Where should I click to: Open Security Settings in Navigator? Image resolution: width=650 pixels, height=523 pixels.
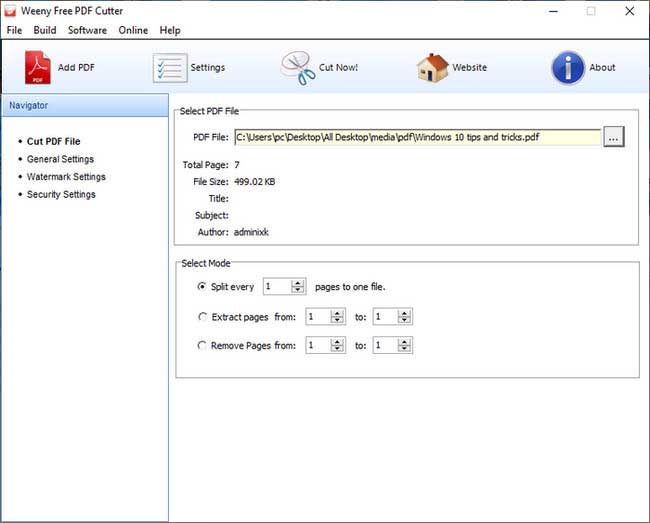61,194
